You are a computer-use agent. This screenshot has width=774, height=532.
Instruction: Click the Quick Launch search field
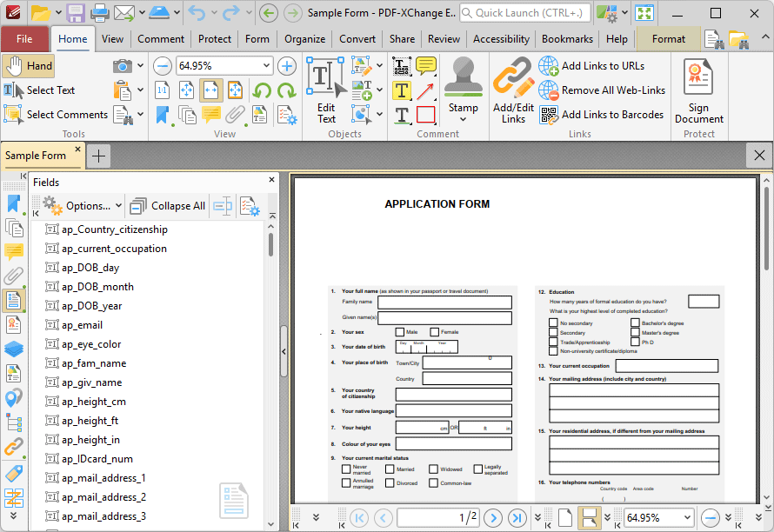click(524, 13)
